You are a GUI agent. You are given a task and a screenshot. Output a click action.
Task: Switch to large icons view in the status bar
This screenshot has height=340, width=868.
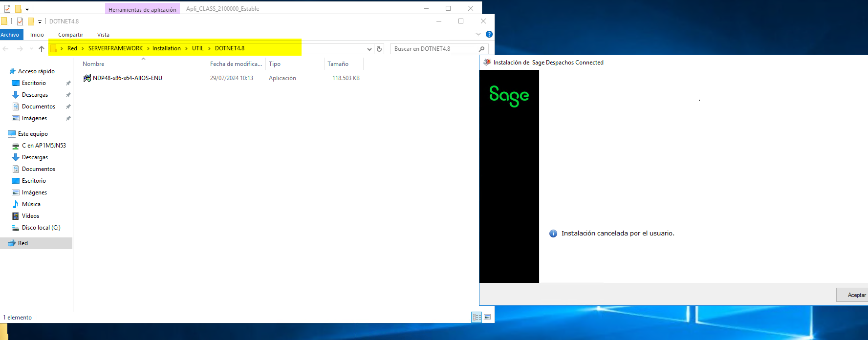487,317
